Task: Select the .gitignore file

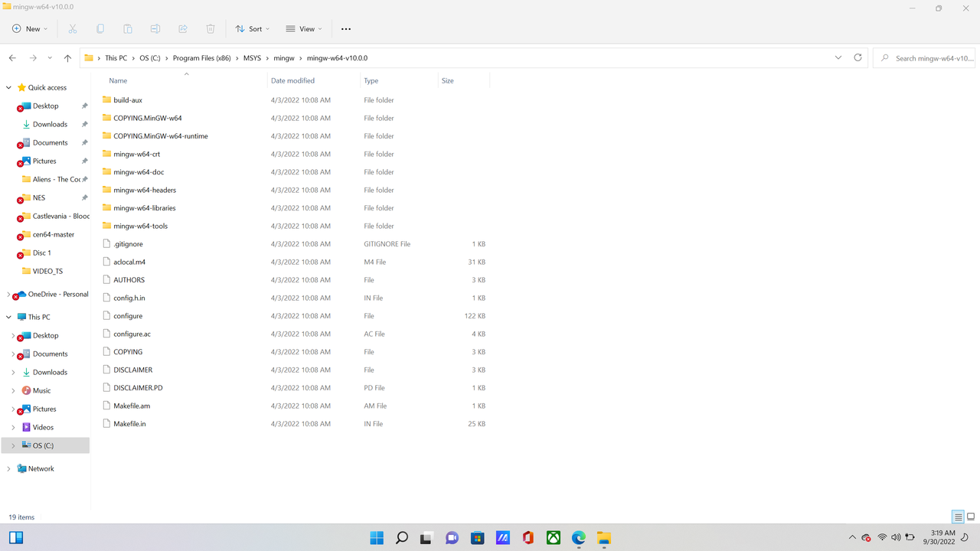Action: click(128, 244)
